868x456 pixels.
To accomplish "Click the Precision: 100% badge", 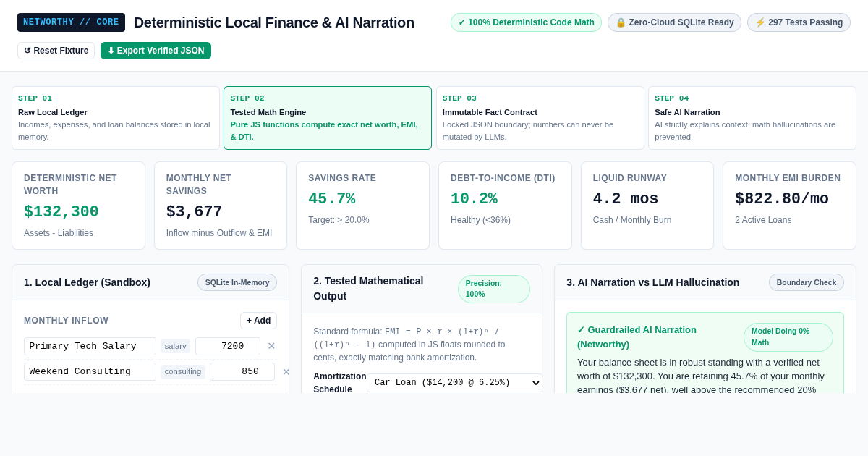I will point(494,289).
